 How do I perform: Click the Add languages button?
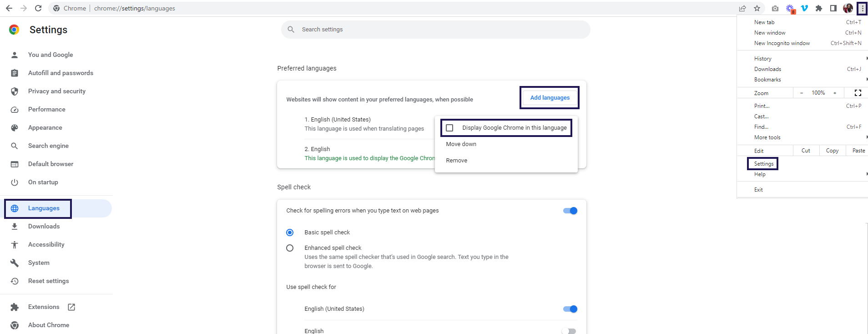(x=550, y=98)
